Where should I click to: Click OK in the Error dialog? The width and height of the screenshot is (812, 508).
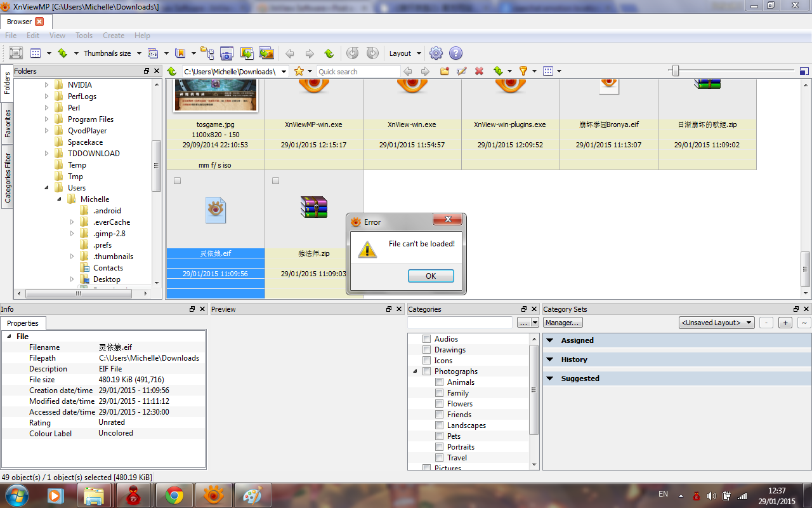point(431,276)
